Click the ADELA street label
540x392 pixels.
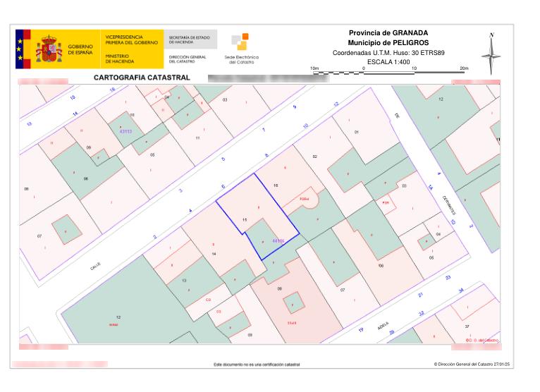coord(383,326)
